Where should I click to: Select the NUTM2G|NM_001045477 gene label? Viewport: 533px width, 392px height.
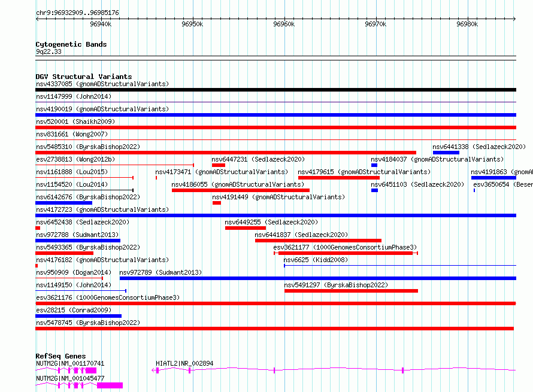point(70,378)
